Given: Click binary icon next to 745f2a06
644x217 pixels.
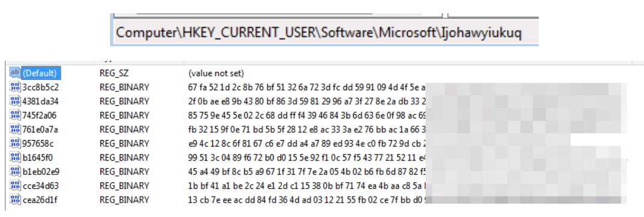Looking at the screenshot, I should [15, 115].
